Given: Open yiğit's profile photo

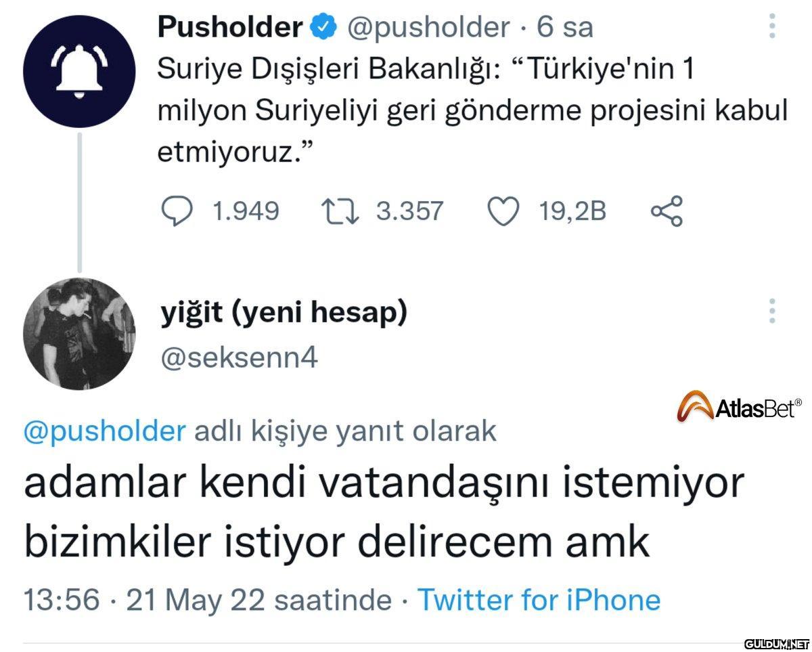Looking at the screenshot, I should point(79,333).
